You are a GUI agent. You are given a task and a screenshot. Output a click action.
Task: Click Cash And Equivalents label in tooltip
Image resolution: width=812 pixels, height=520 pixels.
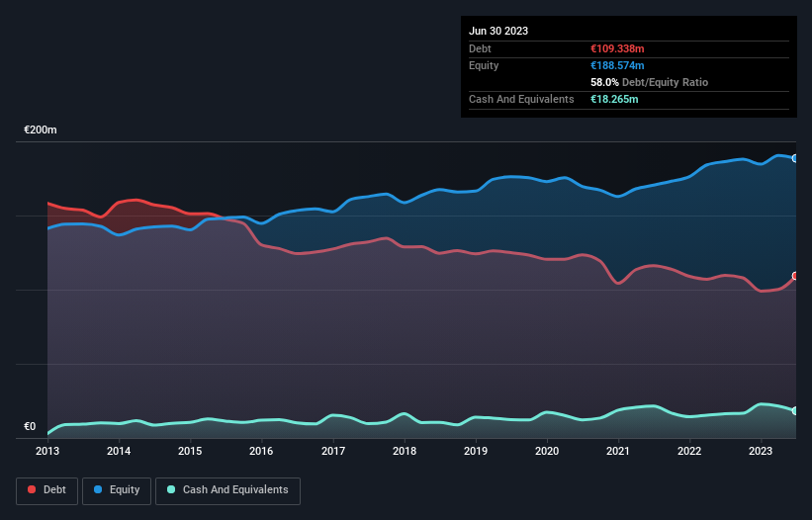pyautogui.click(x=521, y=99)
